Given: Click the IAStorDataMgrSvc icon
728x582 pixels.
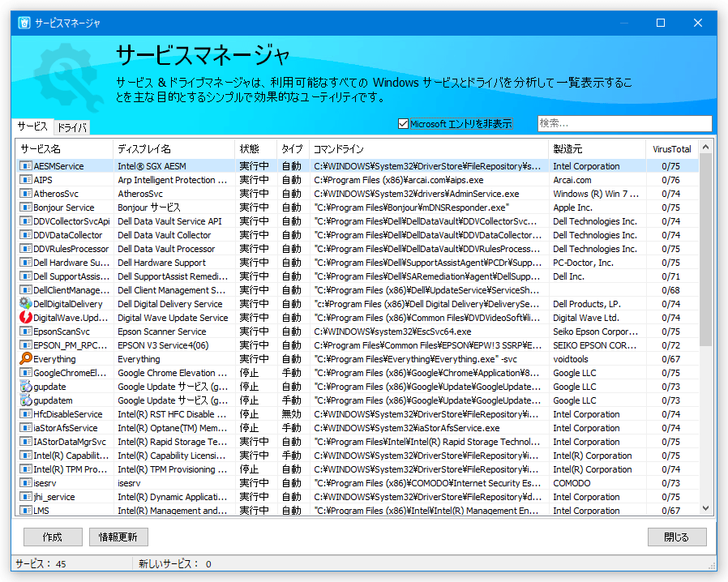Looking at the screenshot, I should 25,442.
